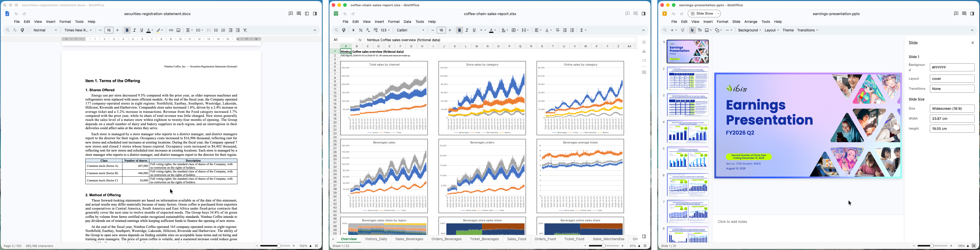The image size is (980, 250).
Task: Select slide 4 thumbnail in the slide panel
Action: coord(687,131)
